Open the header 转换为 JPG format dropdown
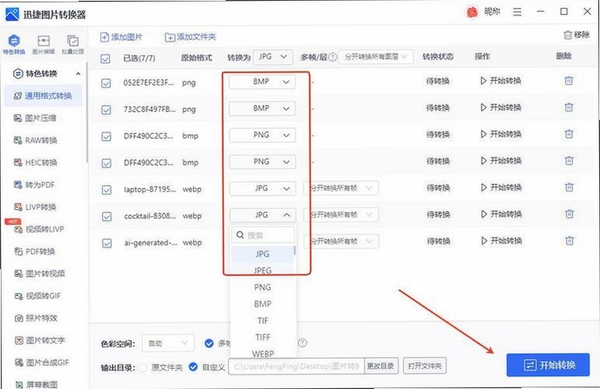600x389 pixels. coord(273,57)
